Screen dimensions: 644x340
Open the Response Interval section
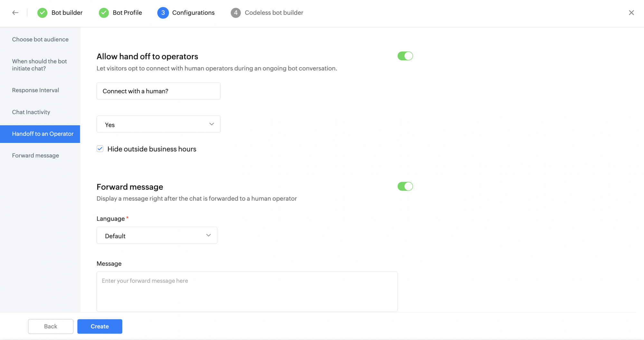click(x=35, y=90)
